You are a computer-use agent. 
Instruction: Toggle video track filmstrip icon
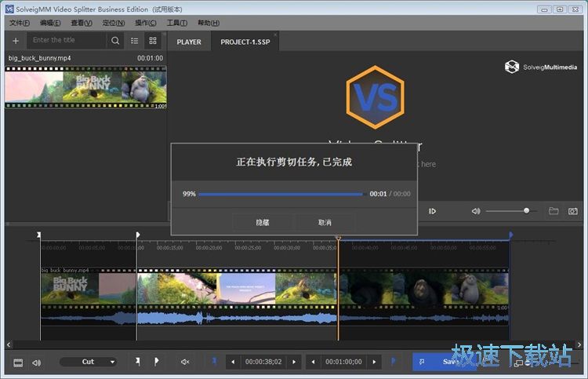pyautogui.click(x=18, y=363)
